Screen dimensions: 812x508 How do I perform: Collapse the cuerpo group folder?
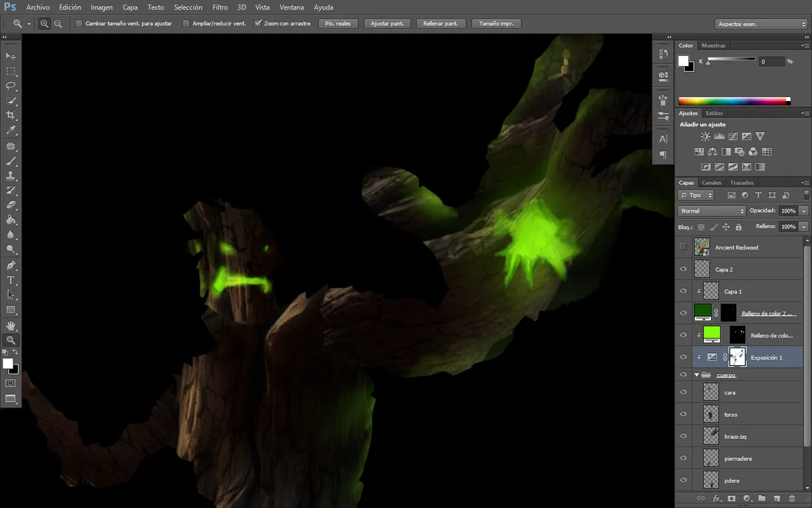(697, 375)
